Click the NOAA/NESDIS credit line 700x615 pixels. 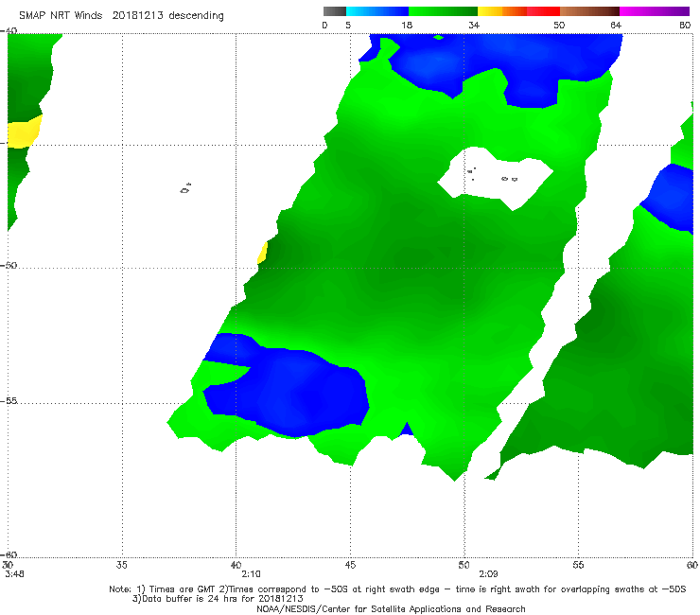(391, 608)
